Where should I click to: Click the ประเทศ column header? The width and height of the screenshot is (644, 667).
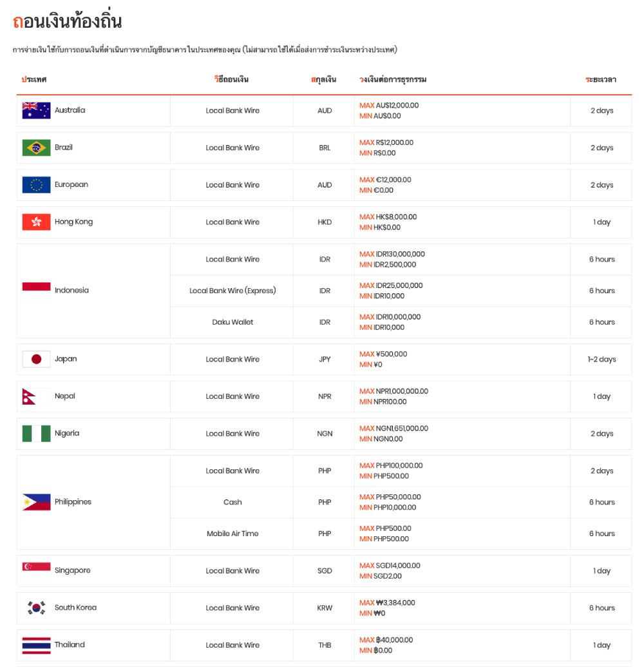pos(34,79)
